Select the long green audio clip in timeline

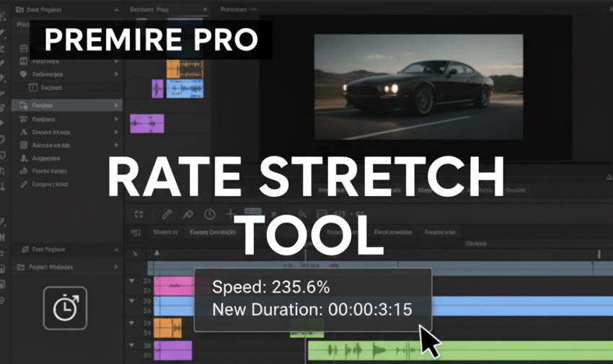coord(461,350)
